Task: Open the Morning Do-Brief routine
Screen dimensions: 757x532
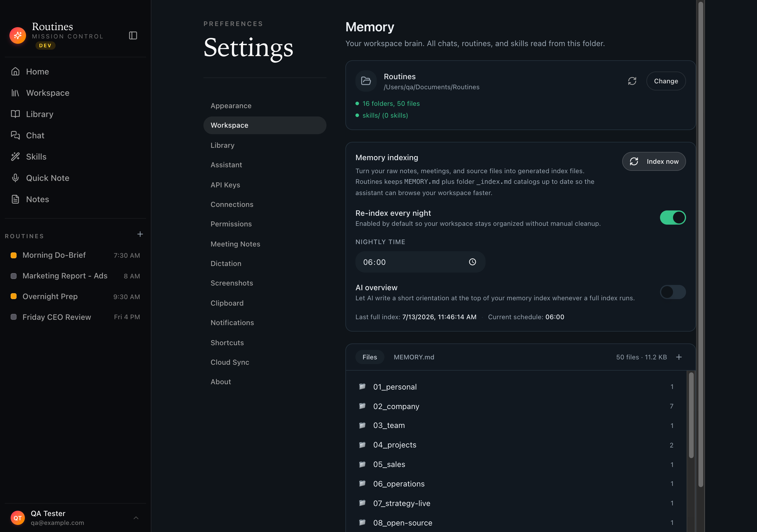Action: [x=75, y=255]
